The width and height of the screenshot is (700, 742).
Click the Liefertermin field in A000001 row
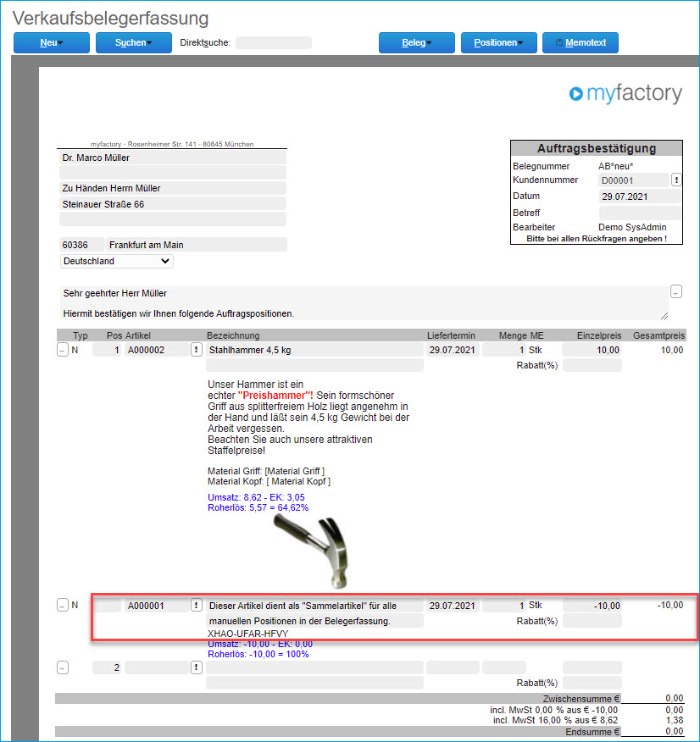point(453,606)
